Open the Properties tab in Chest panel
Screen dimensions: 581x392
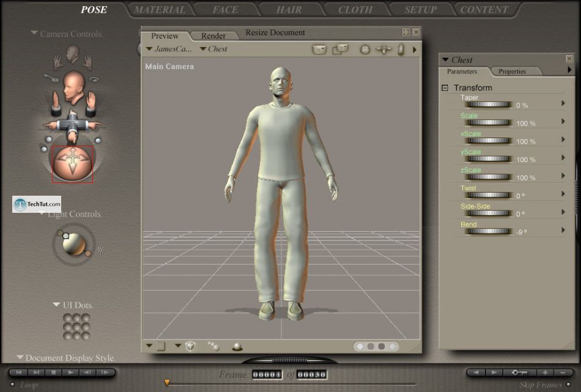pos(512,72)
